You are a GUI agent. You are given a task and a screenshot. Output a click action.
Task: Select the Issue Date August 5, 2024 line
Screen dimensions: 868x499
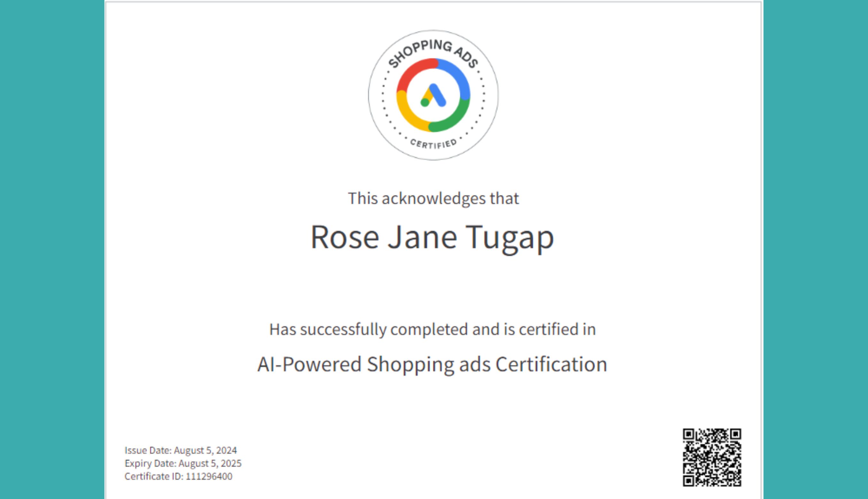click(181, 450)
